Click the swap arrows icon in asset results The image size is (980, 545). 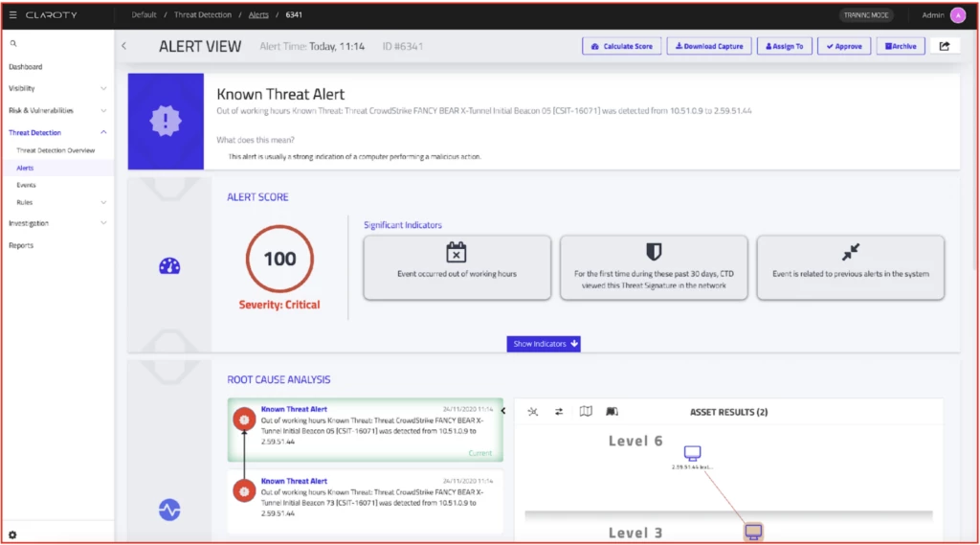pyautogui.click(x=559, y=412)
